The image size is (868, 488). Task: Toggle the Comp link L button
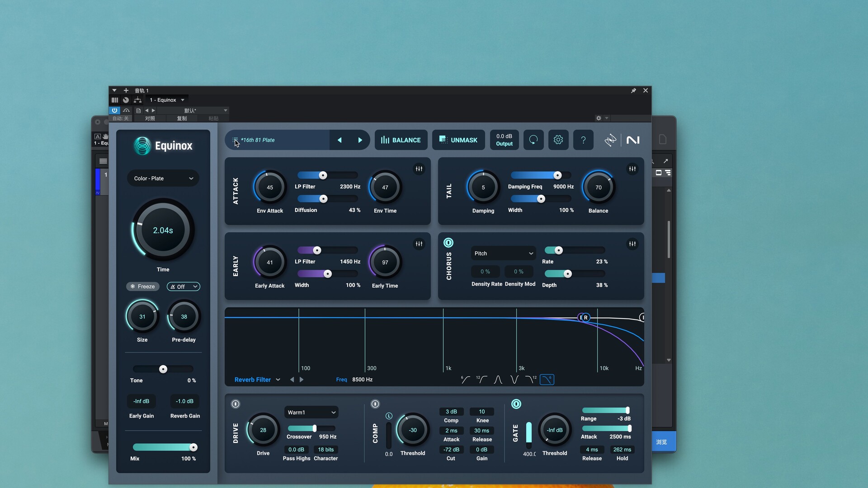pos(389,416)
